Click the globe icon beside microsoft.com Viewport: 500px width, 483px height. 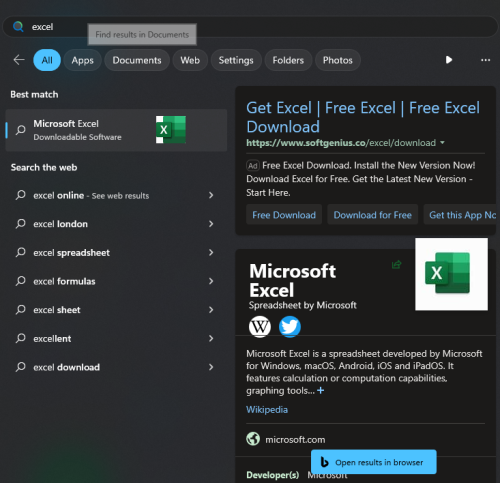click(253, 439)
